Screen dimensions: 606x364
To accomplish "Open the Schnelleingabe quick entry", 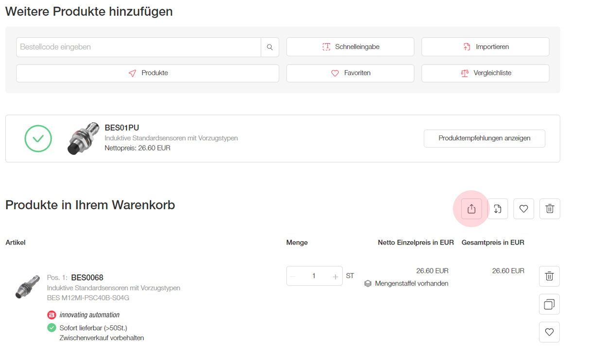I will (350, 47).
